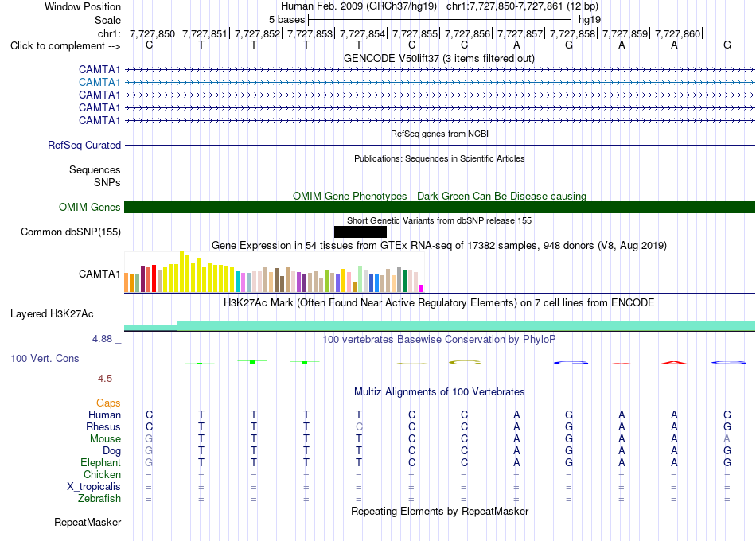Screen dimensions: 756x541
Task: Select the Chicken species row label
Action: [102, 474]
